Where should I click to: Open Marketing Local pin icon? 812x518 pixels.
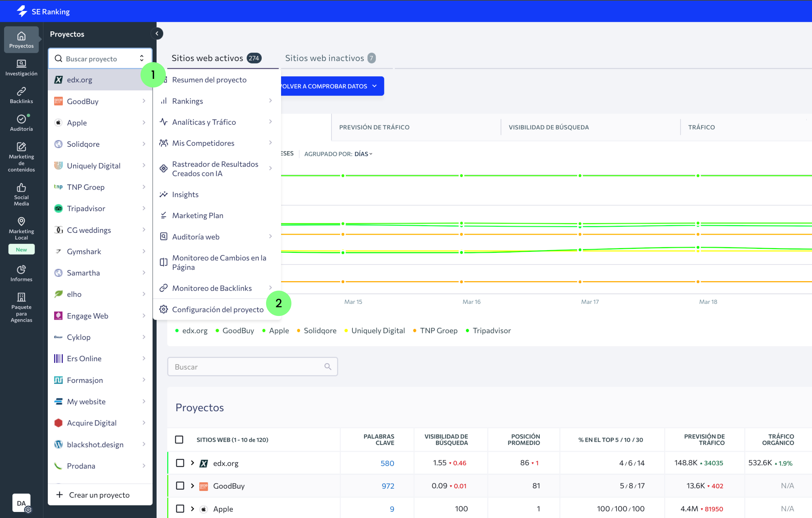[x=21, y=221]
